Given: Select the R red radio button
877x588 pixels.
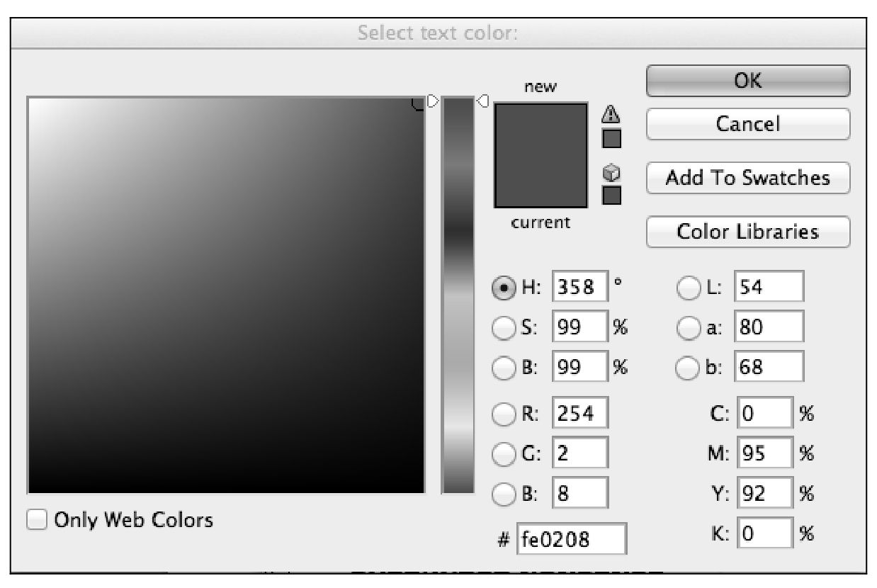Looking at the screenshot, I should (x=503, y=414).
